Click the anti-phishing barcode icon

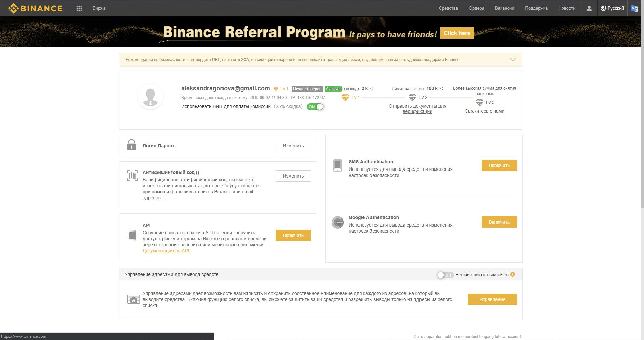click(x=132, y=176)
